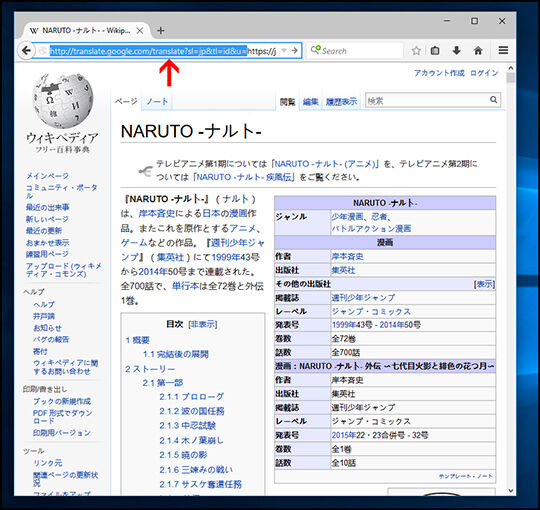Click the お知らせ sidebar link

47,328
